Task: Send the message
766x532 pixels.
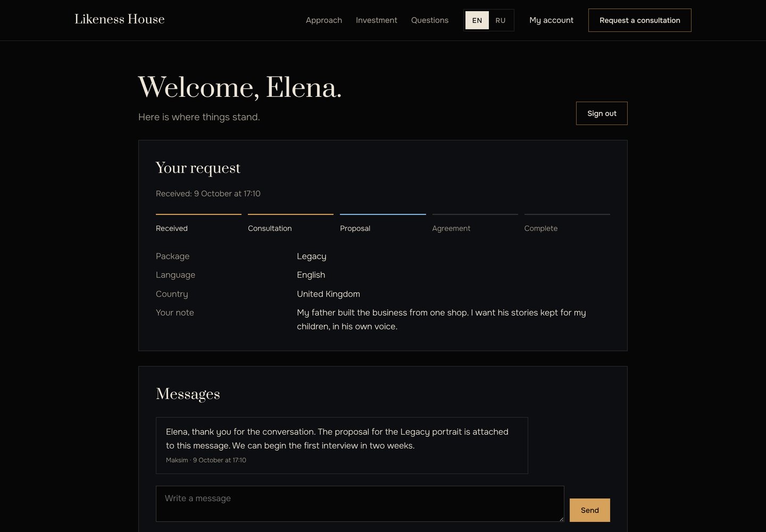Action: (x=590, y=510)
